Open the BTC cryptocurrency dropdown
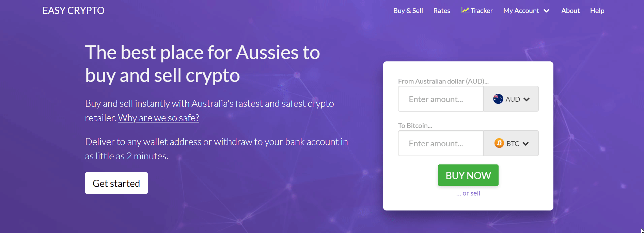 coord(511,143)
